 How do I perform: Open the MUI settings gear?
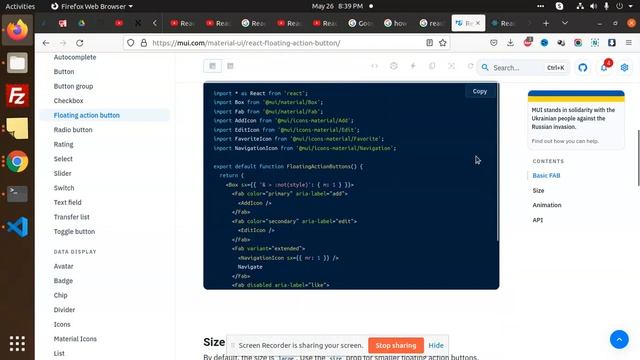point(624,68)
